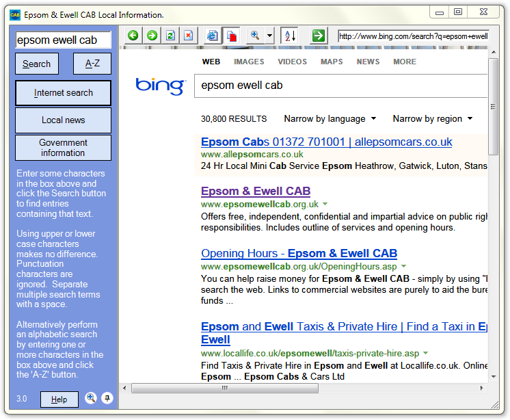Click the Bing logo

pyautogui.click(x=161, y=86)
